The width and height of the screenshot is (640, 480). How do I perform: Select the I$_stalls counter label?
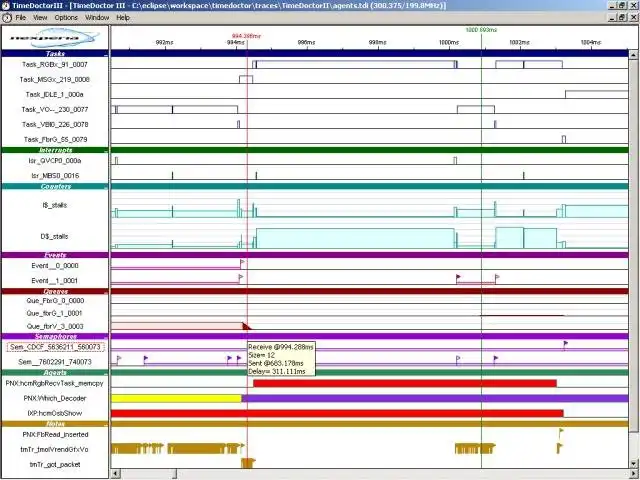55,205
